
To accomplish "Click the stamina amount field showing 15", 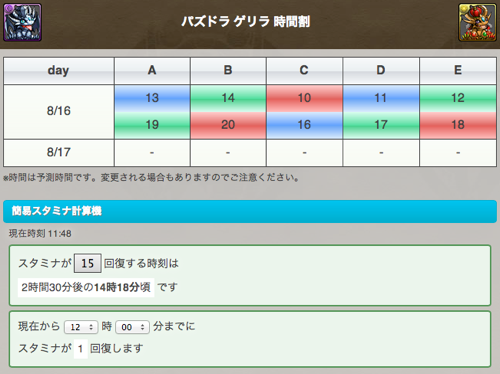I will 88,263.
